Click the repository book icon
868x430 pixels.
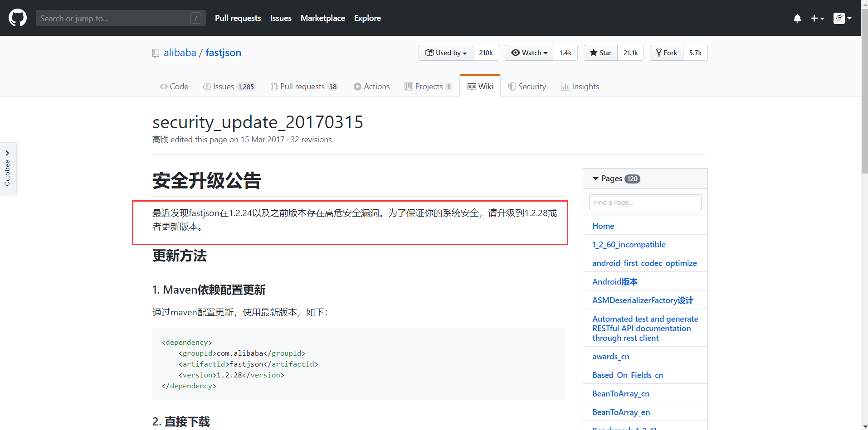[x=156, y=53]
